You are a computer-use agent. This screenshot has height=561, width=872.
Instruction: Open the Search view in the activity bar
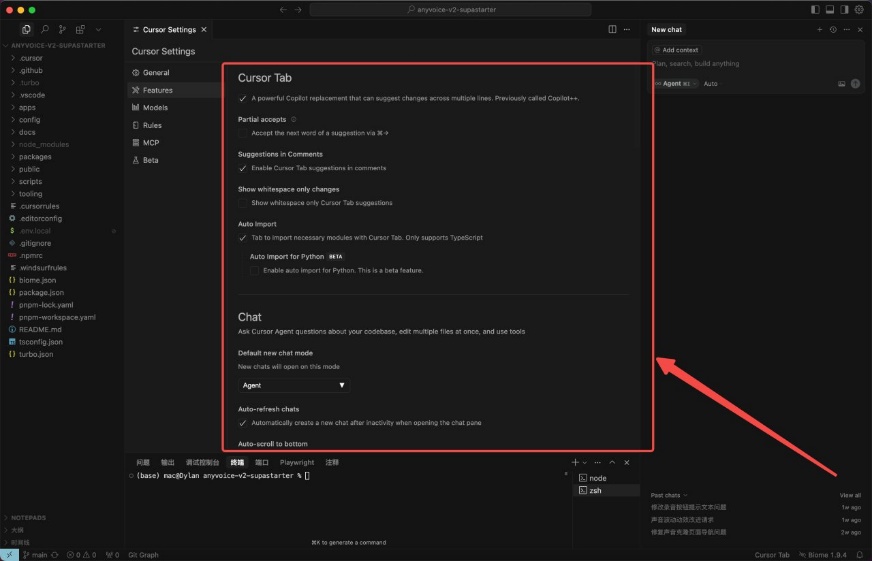(x=45, y=30)
